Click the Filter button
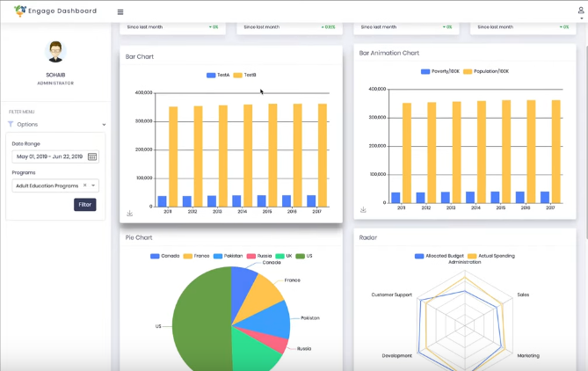 (x=84, y=205)
